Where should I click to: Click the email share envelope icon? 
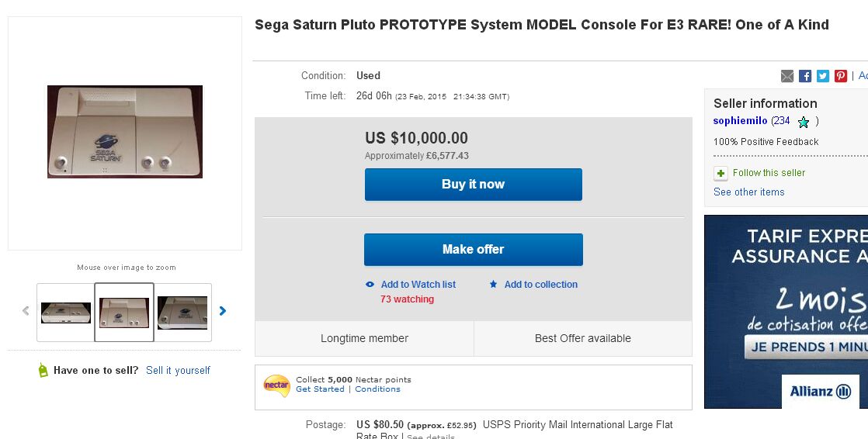click(787, 76)
